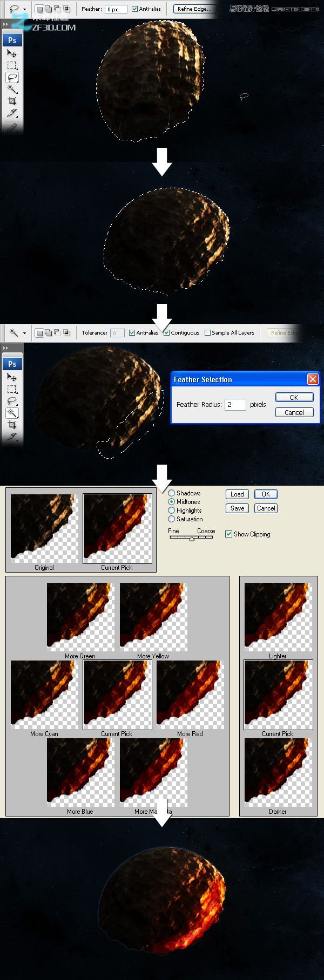
Task: Select the Move tool in the Magic Wand-step toolbox
Action: pos(12,377)
